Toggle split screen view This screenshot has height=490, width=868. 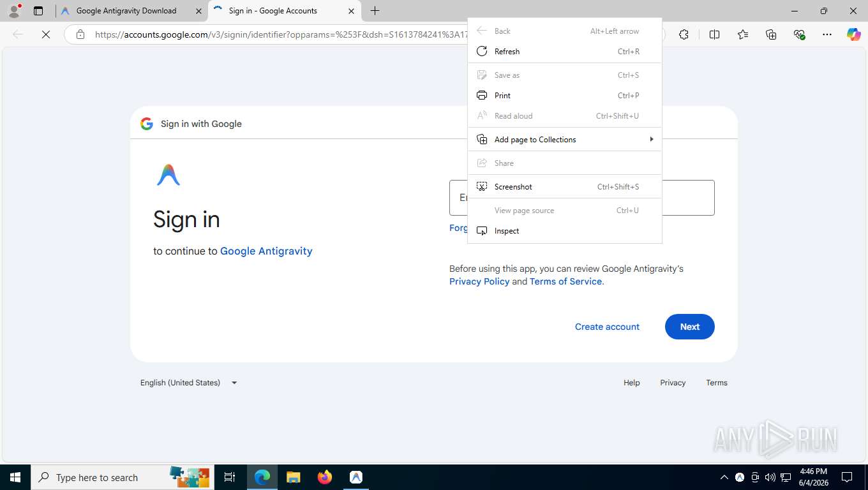[714, 34]
